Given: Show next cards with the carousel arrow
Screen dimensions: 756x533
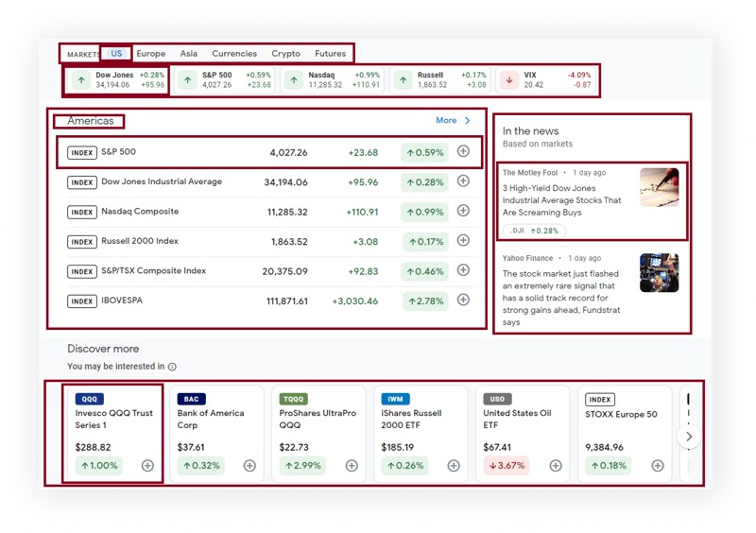Looking at the screenshot, I should click(689, 437).
